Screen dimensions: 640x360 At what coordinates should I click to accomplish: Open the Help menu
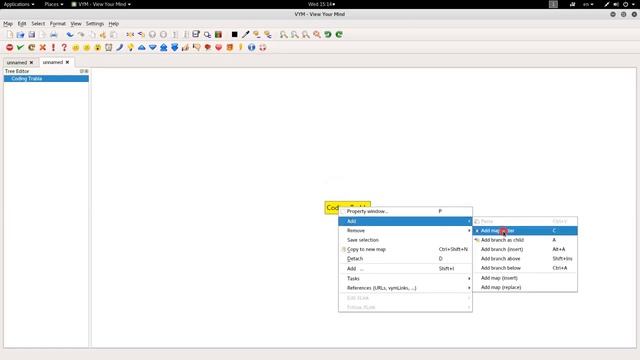point(113,24)
